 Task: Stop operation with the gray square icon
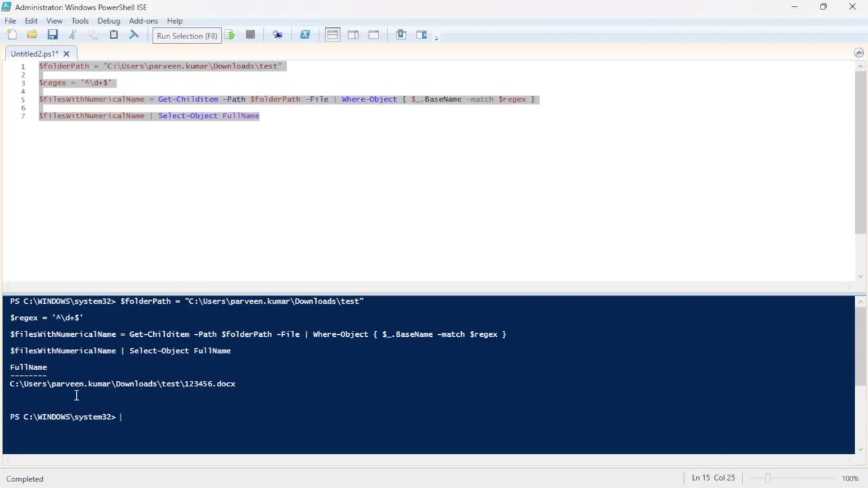(250, 35)
